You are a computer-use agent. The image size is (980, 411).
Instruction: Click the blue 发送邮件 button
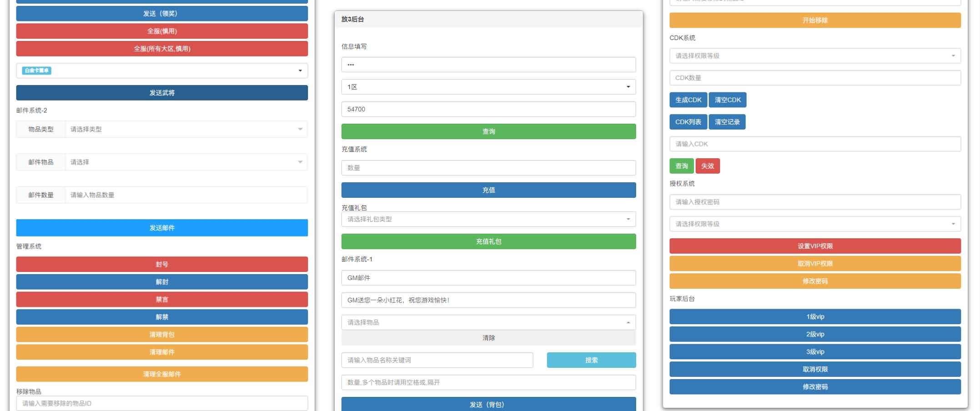coord(161,228)
